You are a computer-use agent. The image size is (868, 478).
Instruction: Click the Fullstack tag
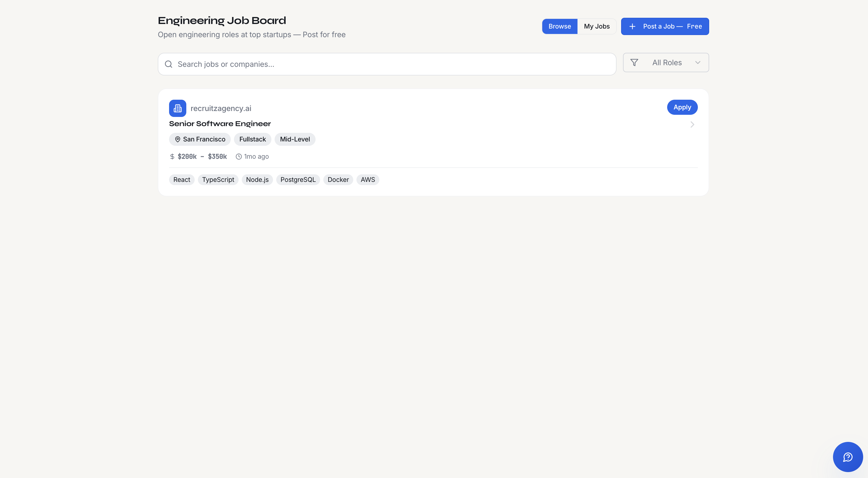coord(252,139)
